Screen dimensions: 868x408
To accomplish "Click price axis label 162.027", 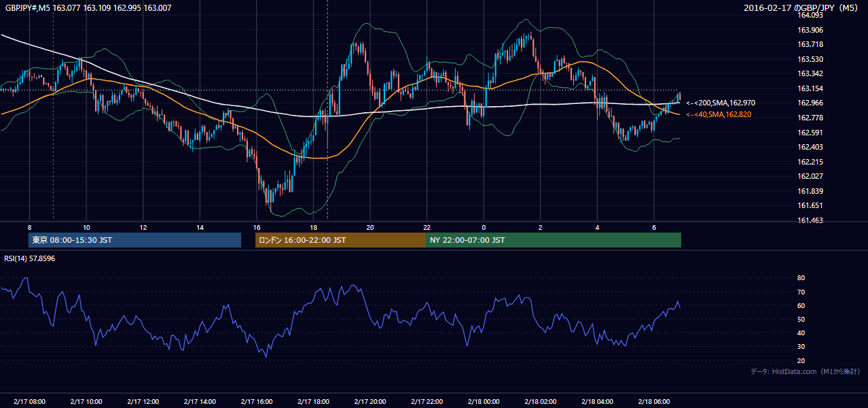I will pos(810,176).
